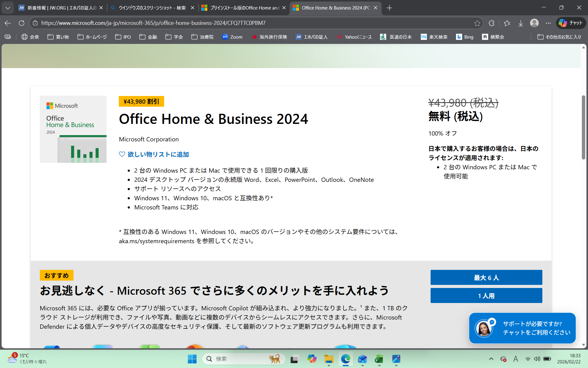Click the taskbar search box
The width and height of the screenshot is (588, 368).
242,359
